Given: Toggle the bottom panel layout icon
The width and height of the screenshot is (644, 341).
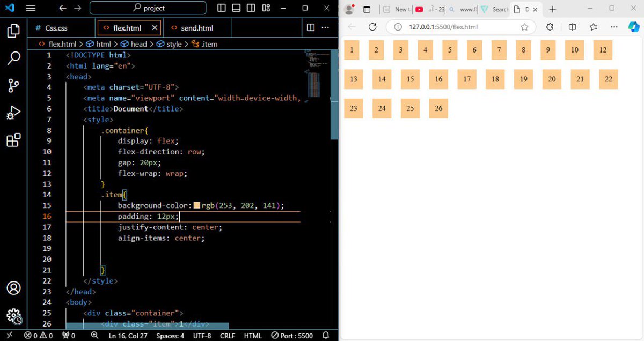Looking at the screenshot, I should pyautogui.click(x=236, y=8).
